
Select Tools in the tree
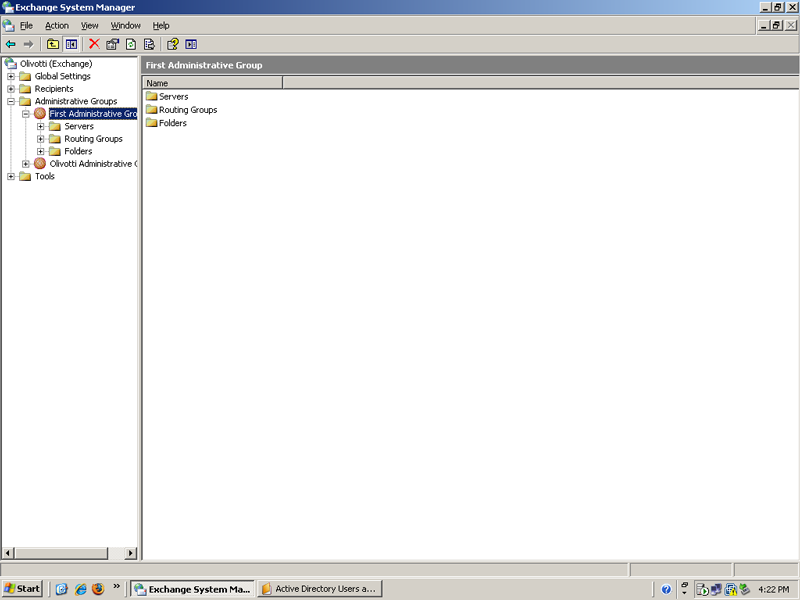[x=44, y=176]
